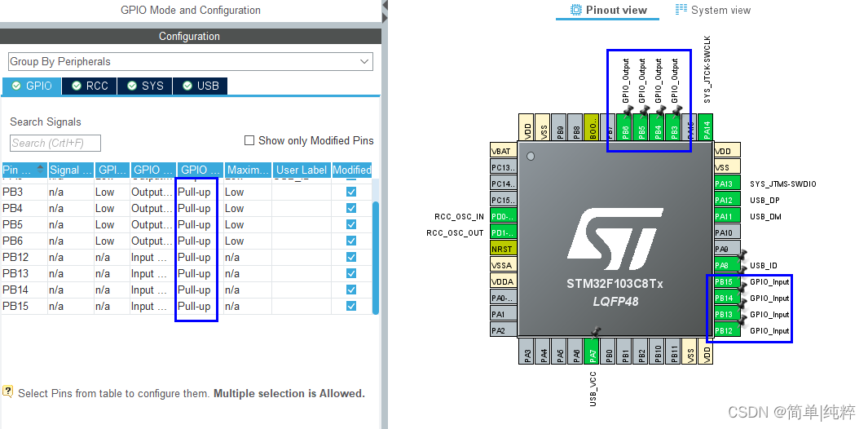Toggle Show only Modified Pins checkbox
This screenshot has width=868, height=429.
(249, 140)
